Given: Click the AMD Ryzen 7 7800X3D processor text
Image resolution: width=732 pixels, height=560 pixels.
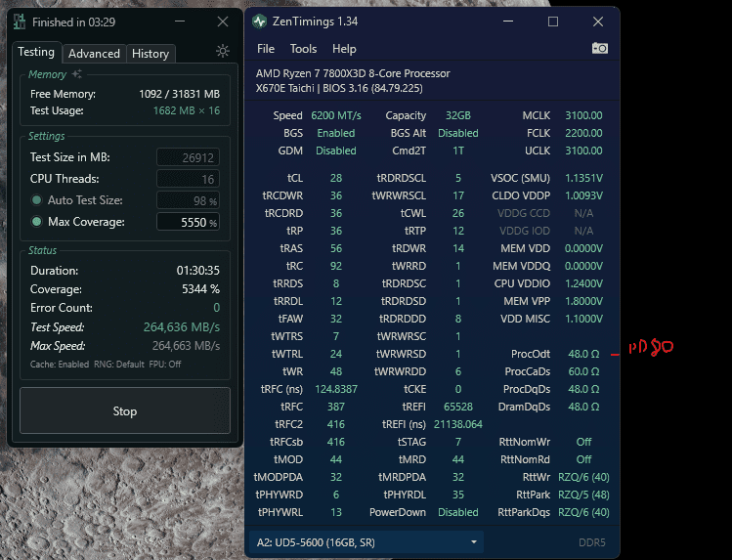Looking at the screenshot, I should pos(353,73).
